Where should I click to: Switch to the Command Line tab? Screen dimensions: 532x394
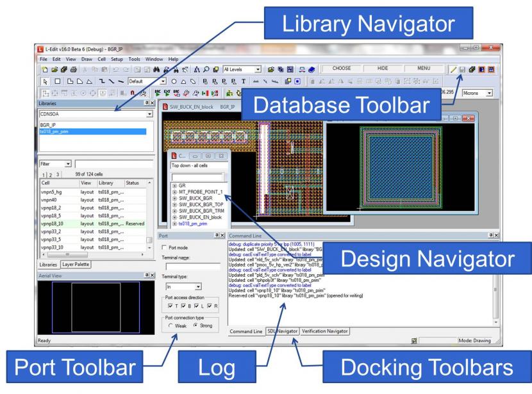pyautogui.click(x=246, y=331)
